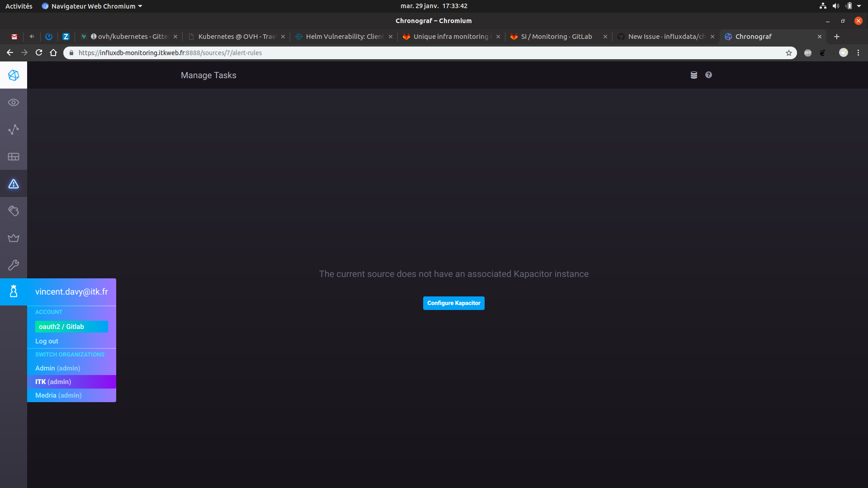Select the Alerting warning triangle icon

pos(14,184)
